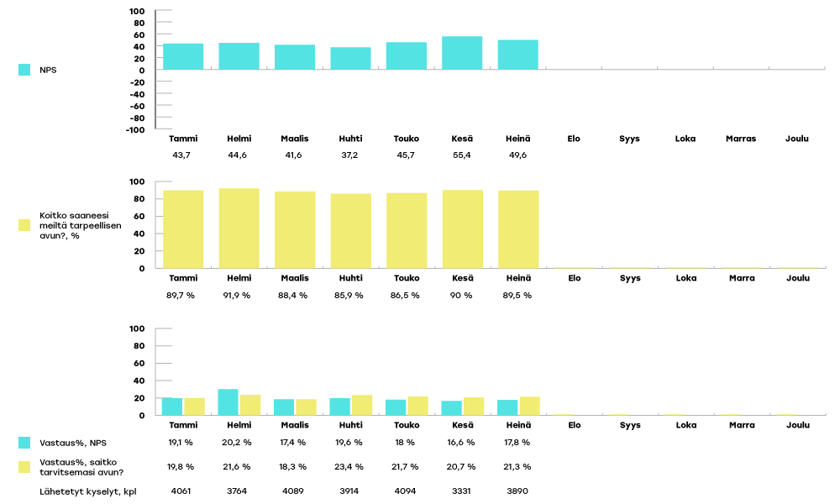The height and width of the screenshot is (504, 840).
Task: Click the Helmi yellow bar in help chart
Action: [x=239, y=228]
